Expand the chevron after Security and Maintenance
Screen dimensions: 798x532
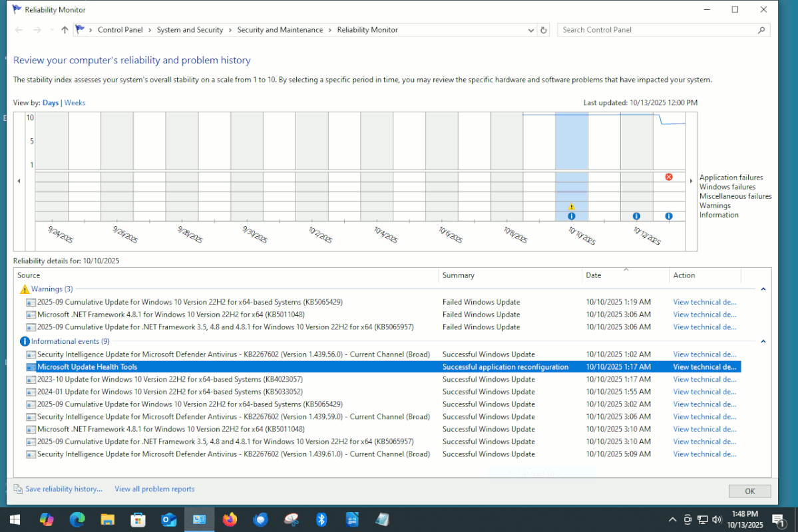(330, 30)
